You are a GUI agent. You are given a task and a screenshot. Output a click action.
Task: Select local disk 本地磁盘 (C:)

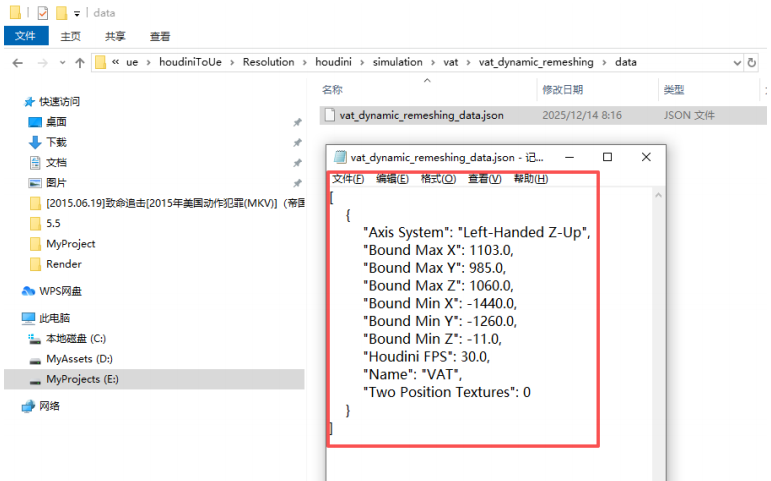tap(76, 338)
